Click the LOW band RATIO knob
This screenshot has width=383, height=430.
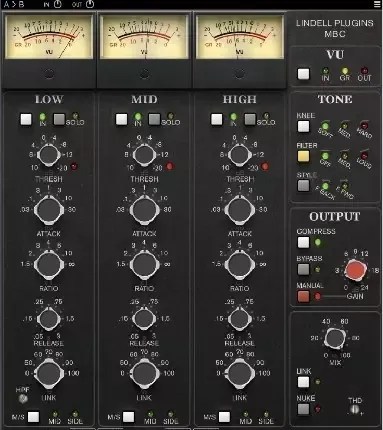tap(49, 265)
